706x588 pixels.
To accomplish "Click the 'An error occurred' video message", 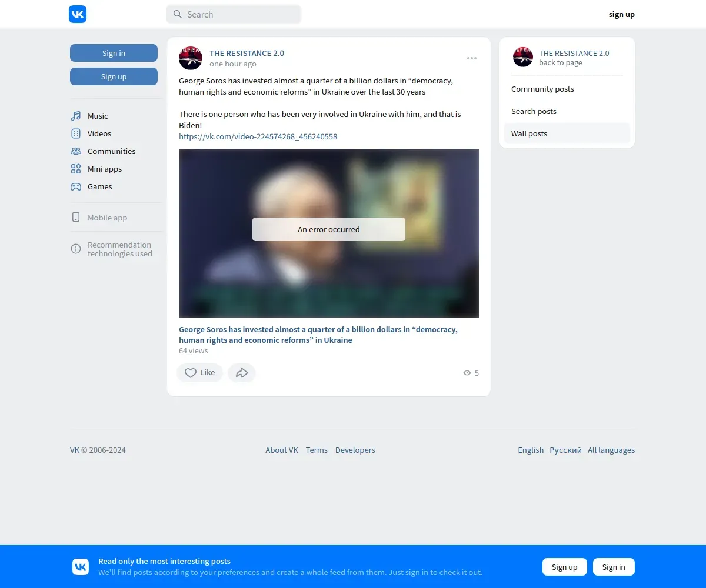I will (329, 229).
